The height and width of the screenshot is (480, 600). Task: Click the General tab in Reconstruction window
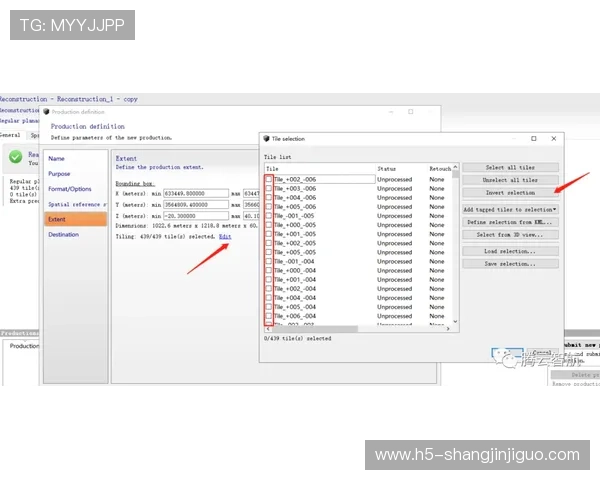11,135
